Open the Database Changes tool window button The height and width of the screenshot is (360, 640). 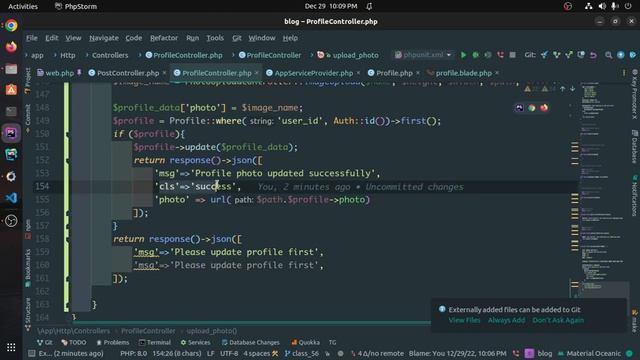pyautogui.click(x=250, y=342)
